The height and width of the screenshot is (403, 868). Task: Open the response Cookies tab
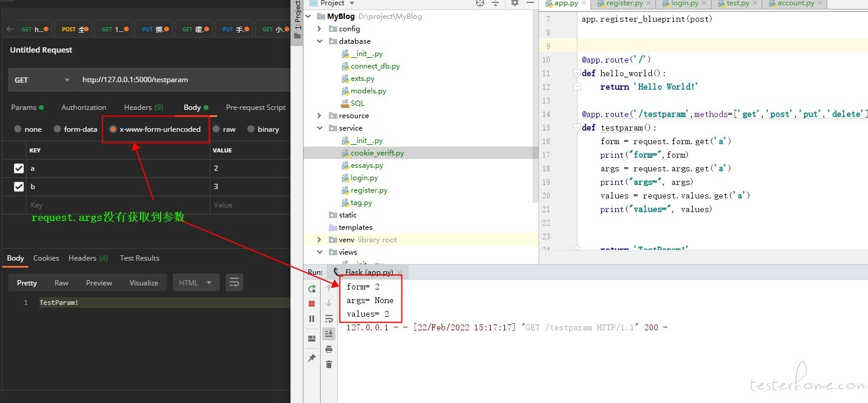pyautogui.click(x=46, y=258)
